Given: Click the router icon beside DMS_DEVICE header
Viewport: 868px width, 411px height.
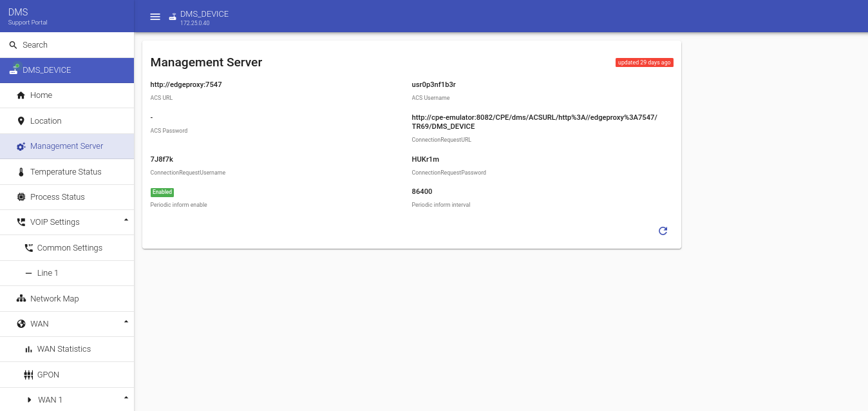Looking at the screenshot, I should point(173,17).
